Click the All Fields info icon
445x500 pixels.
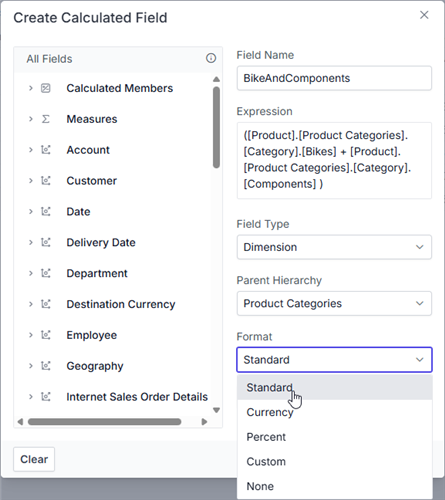[211, 58]
